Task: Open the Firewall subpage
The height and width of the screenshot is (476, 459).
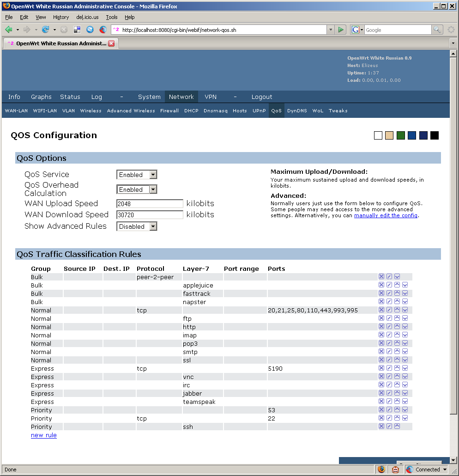Action: pos(169,111)
